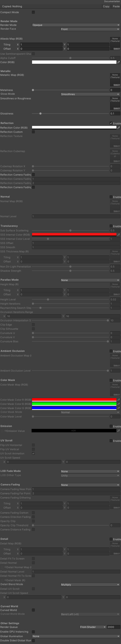Open the green Color Mask Color B swatch

coord(74,404)
